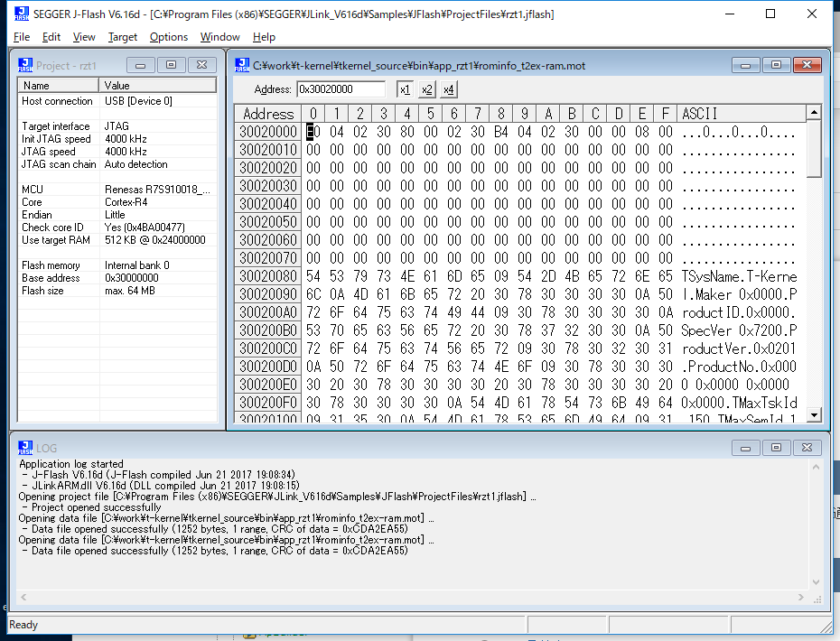Select the Base address 0x30000000 value

[132, 278]
